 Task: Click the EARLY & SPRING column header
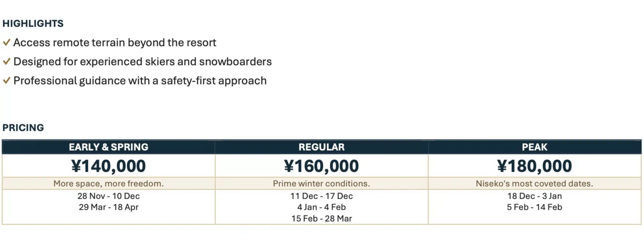click(x=108, y=147)
